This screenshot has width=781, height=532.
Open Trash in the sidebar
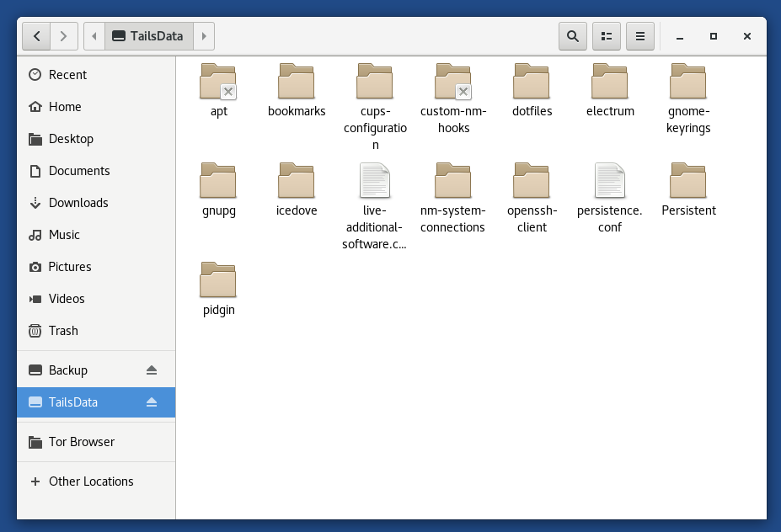(96, 331)
